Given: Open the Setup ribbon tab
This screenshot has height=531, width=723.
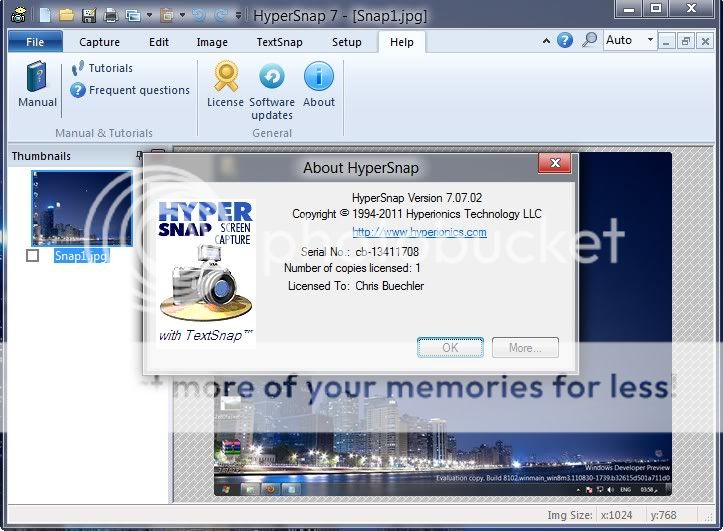Looking at the screenshot, I should pos(347,42).
